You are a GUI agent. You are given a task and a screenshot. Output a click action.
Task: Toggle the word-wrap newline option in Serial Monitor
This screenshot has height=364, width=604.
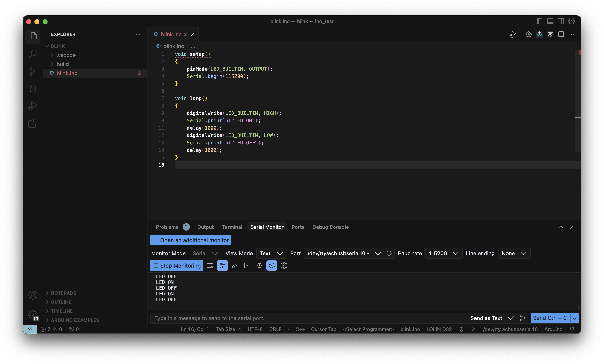222,266
